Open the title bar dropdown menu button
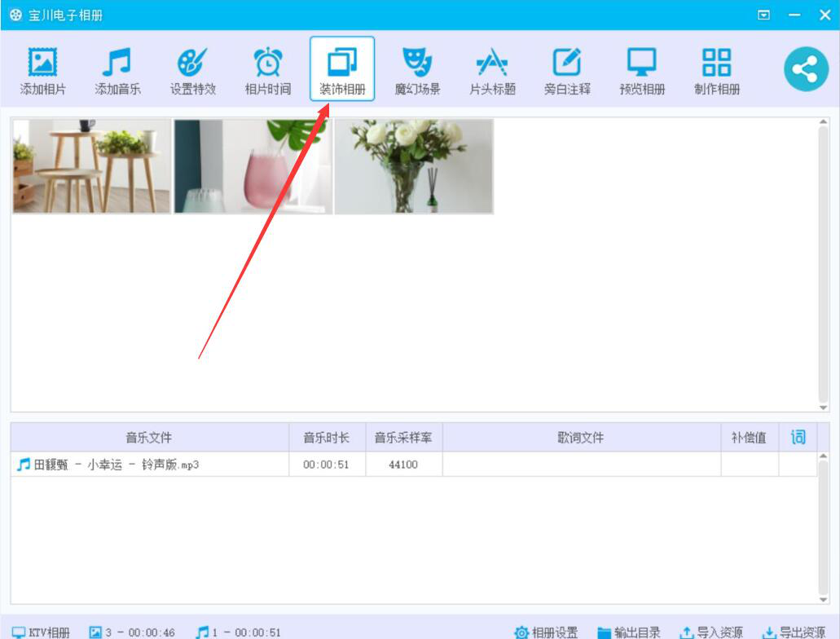Image resolution: width=840 pixels, height=639 pixels. (764, 15)
